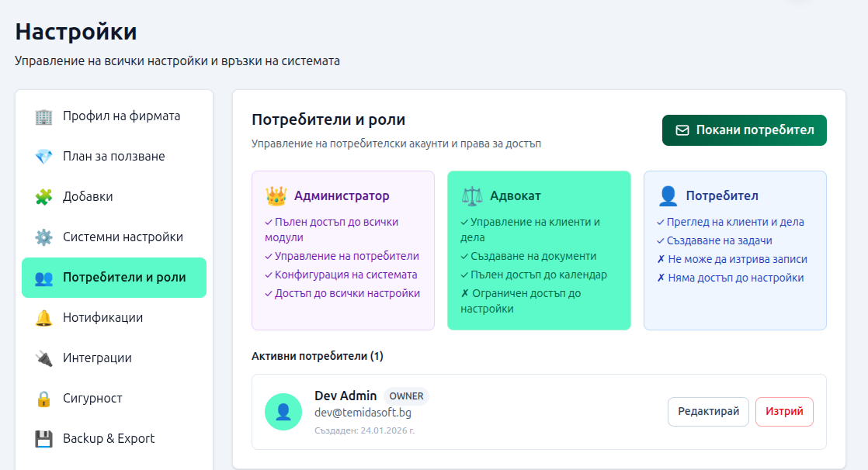Click the text Създаден: 24.01.2026 г.
Viewport: 868px width, 470px height.
(x=364, y=430)
